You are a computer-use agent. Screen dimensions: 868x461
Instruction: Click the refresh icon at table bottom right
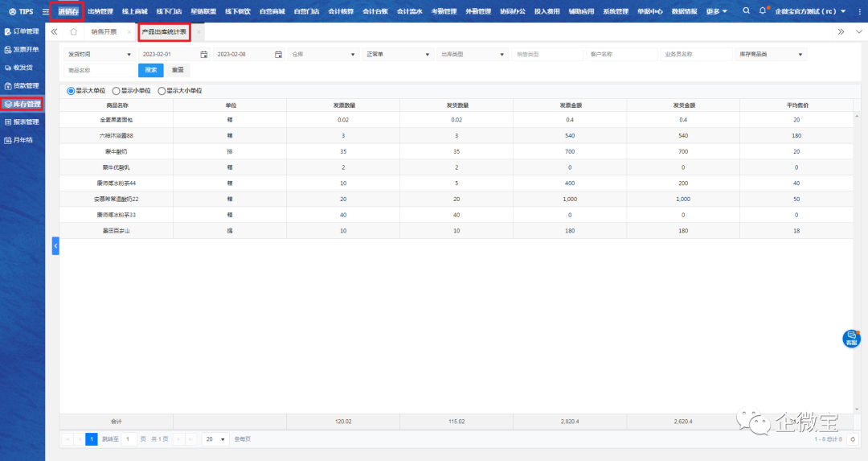tap(853, 439)
